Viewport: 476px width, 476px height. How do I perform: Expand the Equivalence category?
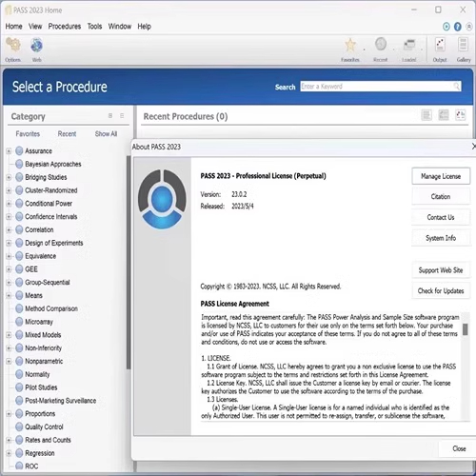[x=9, y=256]
